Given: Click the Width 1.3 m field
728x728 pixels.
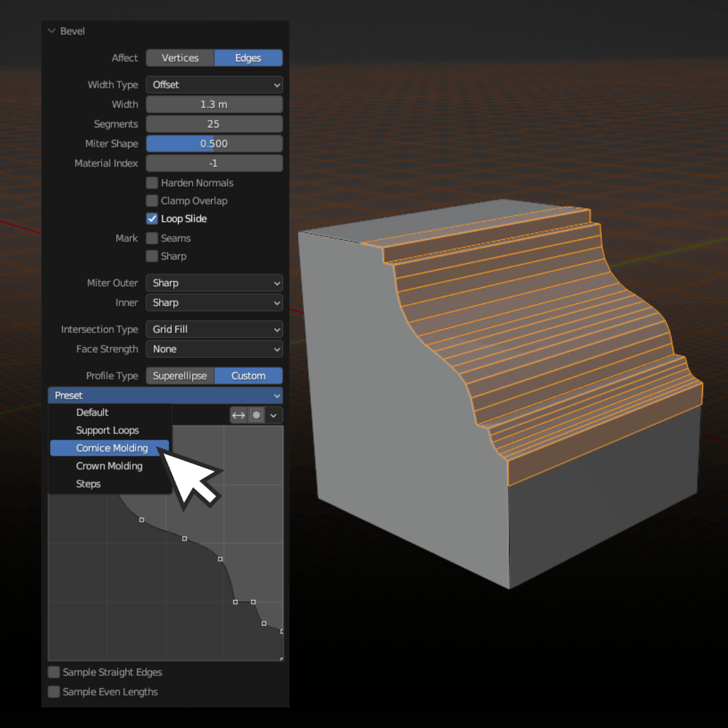Looking at the screenshot, I should pyautogui.click(x=214, y=104).
